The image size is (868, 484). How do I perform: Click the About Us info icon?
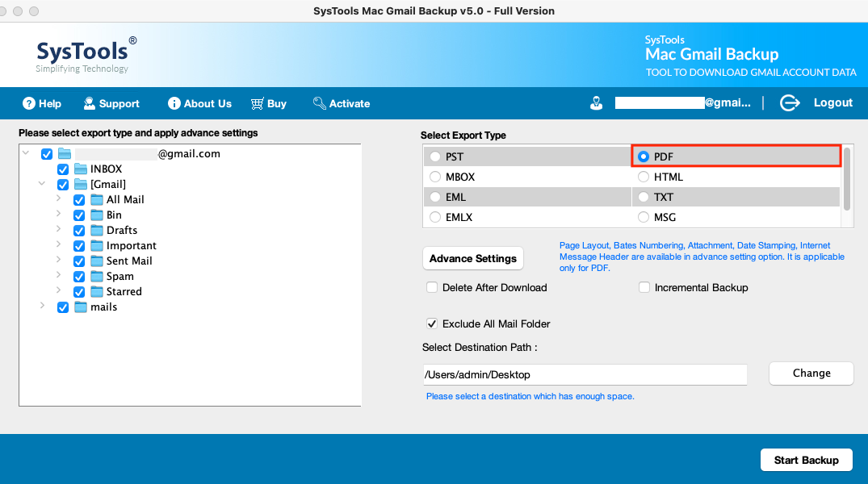(174, 103)
